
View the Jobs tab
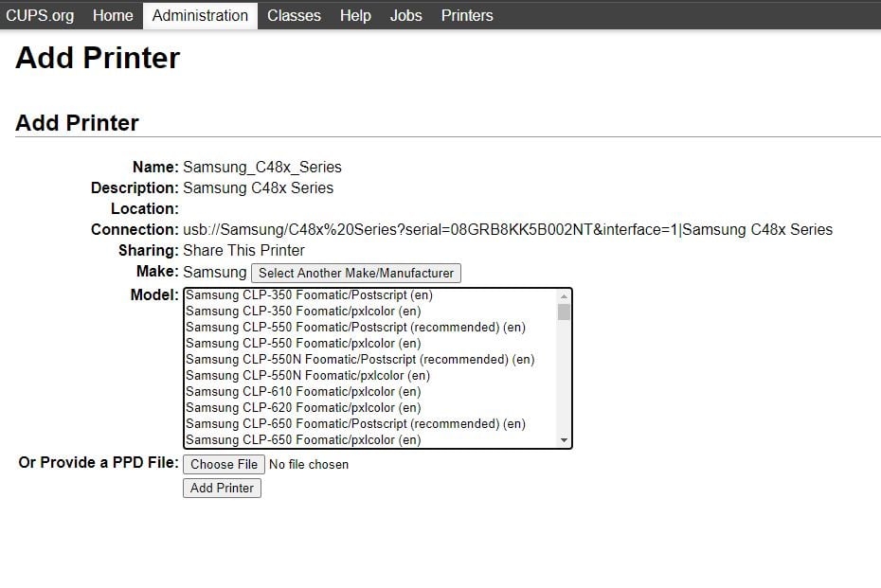tap(406, 15)
